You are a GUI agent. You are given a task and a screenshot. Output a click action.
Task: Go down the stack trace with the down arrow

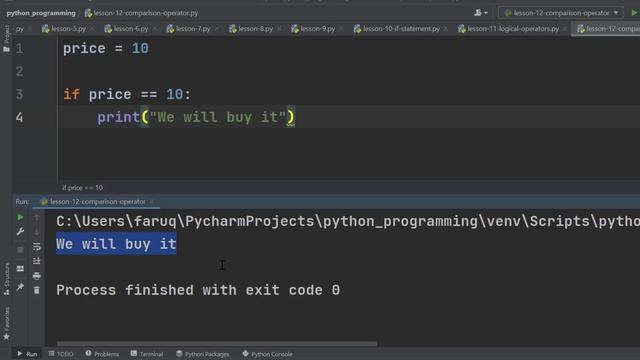[36, 231]
